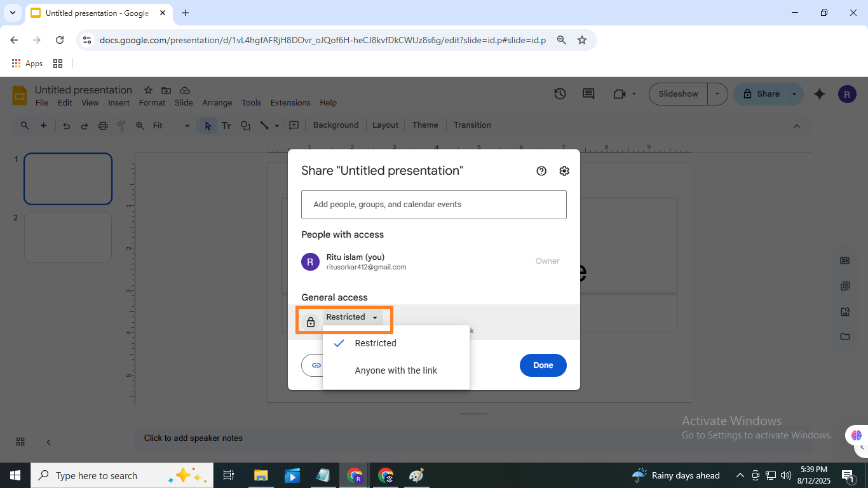Click the Share button
Image resolution: width=868 pixels, height=488 pixels.
[761, 94]
